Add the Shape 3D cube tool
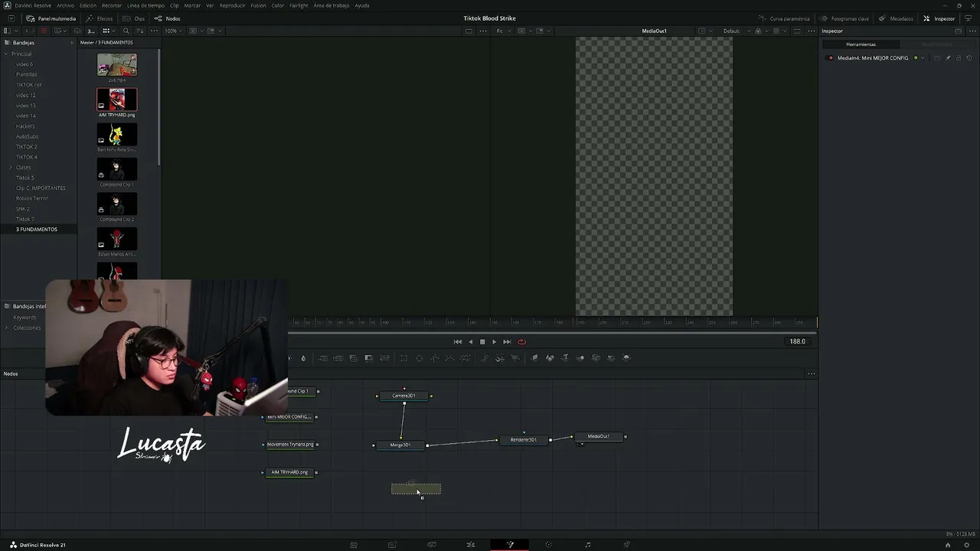This screenshot has width=980, height=551. (x=550, y=358)
